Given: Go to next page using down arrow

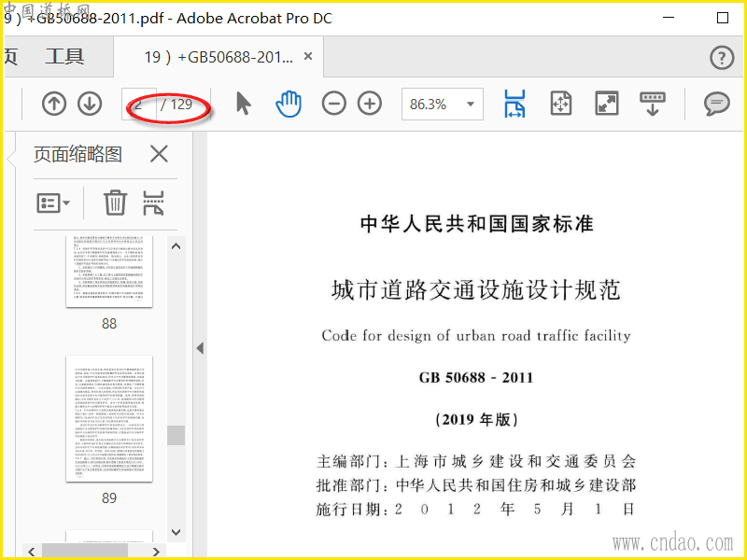Looking at the screenshot, I should tap(90, 104).
